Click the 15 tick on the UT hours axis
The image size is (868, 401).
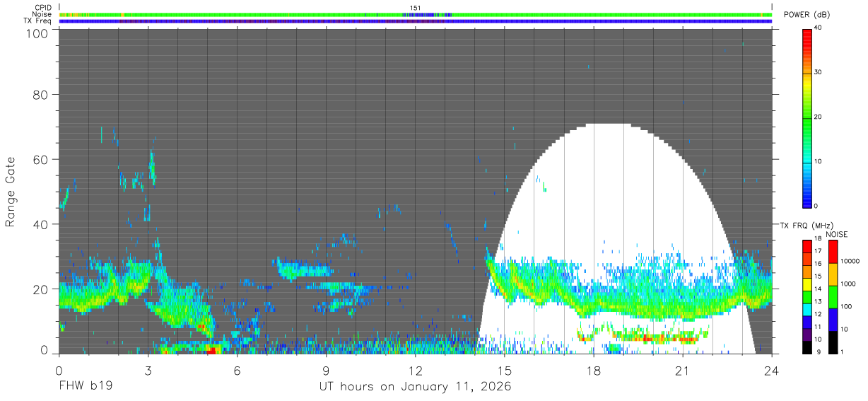coord(505,371)
